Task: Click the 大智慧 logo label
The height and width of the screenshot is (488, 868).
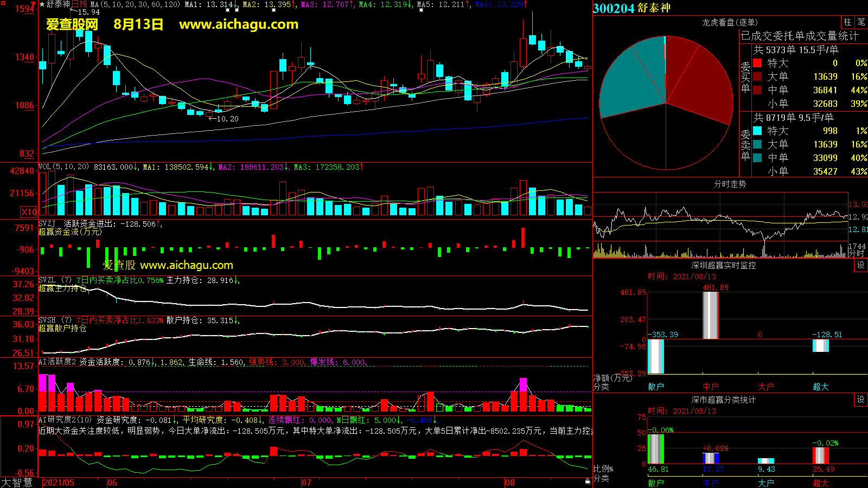Action: coord(17,483)
